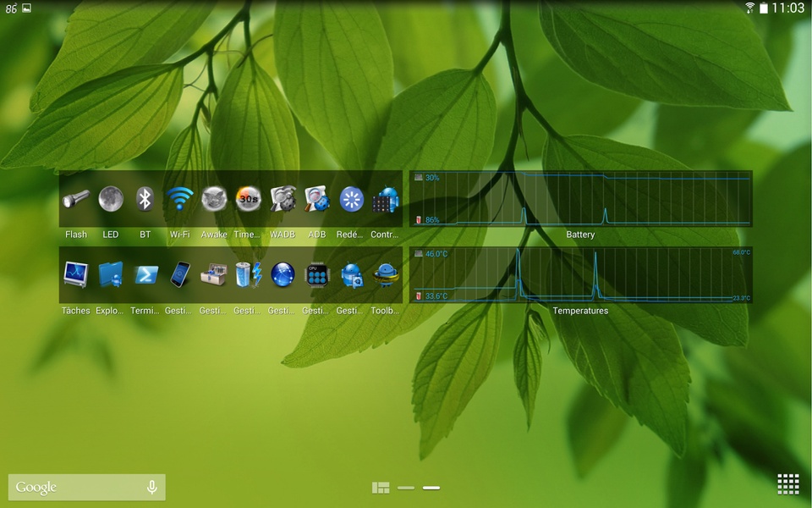The height and width of the screenshot is (508, 812).
Task: Jump to the home page grid indicator
Action: [381, 488]
